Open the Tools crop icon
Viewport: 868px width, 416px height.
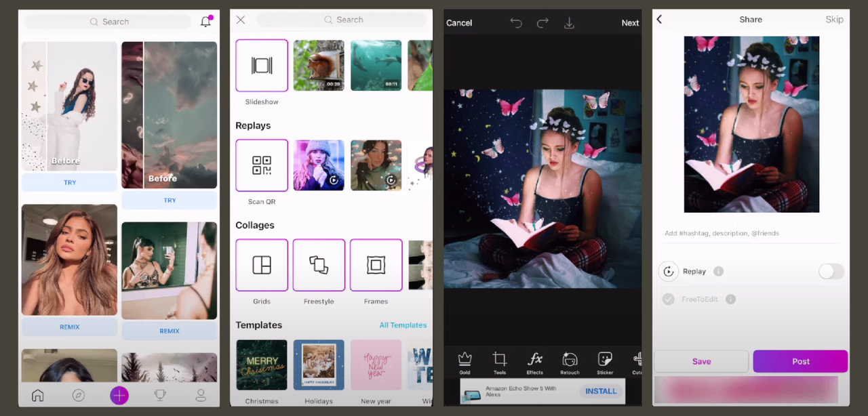pyautogui.click(x=500, y=362)
